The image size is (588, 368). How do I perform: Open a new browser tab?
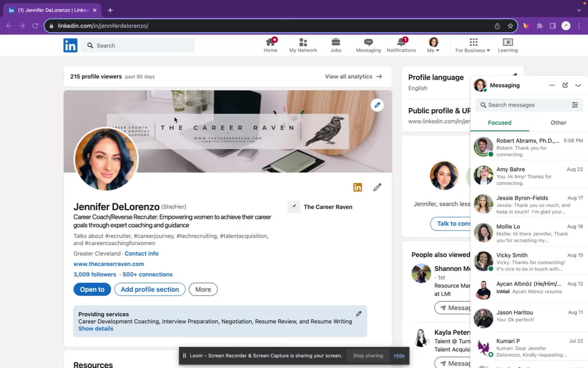click(x=110, y=10)
